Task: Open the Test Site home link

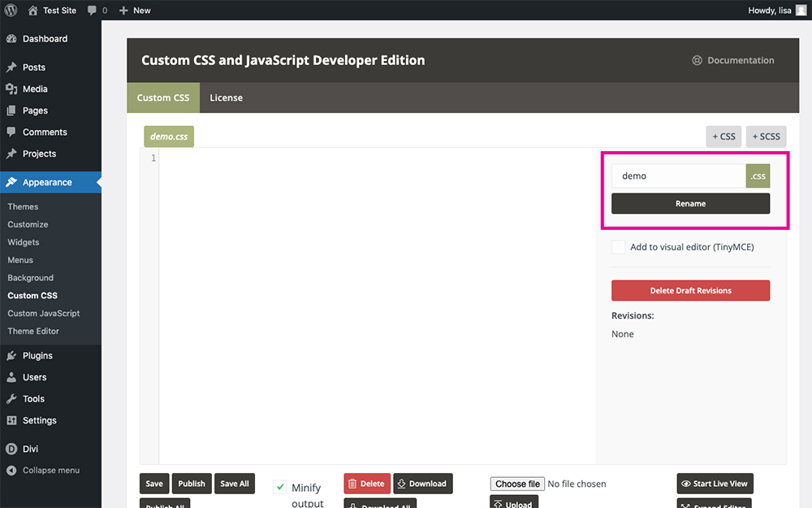Action: coord(52,11)
